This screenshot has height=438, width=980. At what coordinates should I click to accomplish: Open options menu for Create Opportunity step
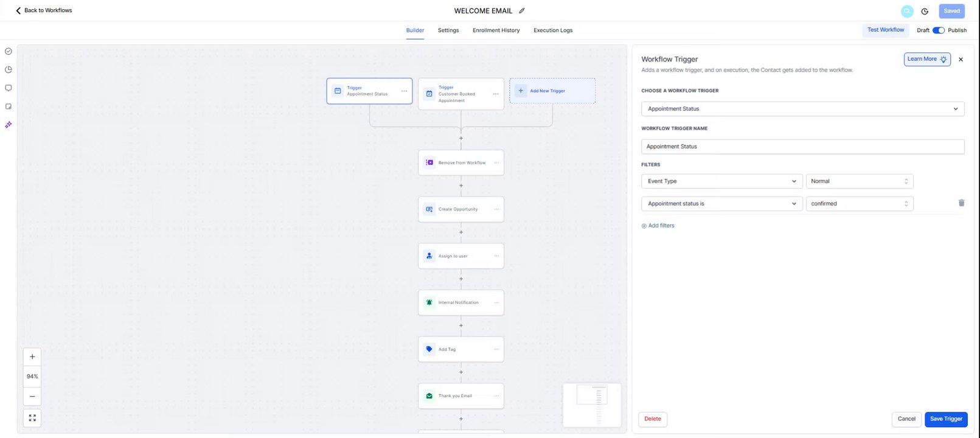496,209
